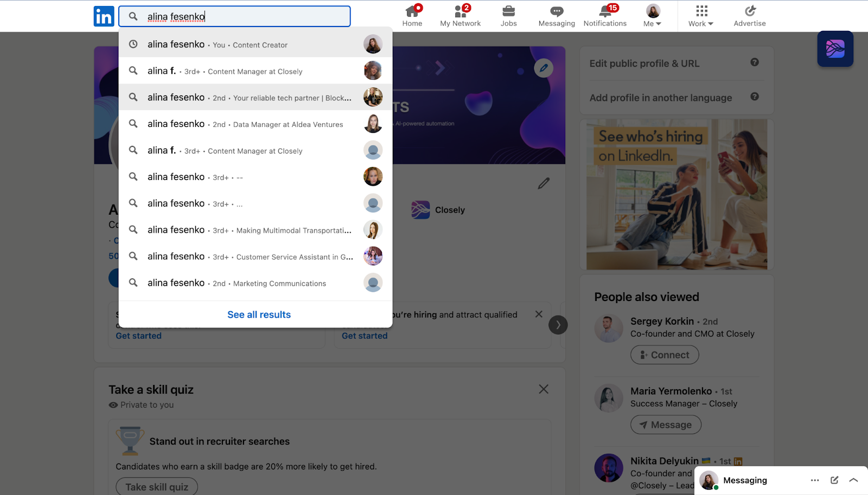
Task: Select suggestion 'alina fesenko · You · Content Creator'
Action: tap(256, 44)
